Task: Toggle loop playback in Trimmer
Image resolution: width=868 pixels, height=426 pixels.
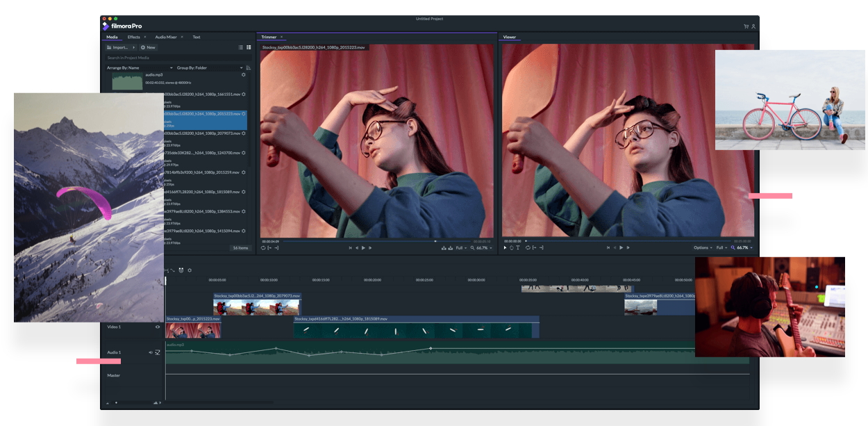Action: pyautogui.click(x=263, y=247)
